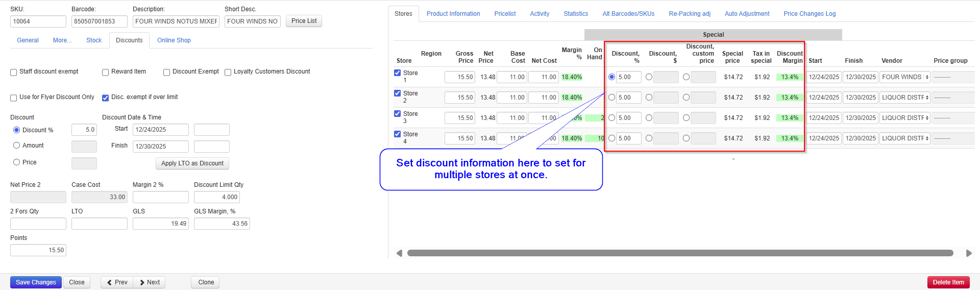Click the Discount % value field
The height and width of the screenshot is (290, 980).
84,130
